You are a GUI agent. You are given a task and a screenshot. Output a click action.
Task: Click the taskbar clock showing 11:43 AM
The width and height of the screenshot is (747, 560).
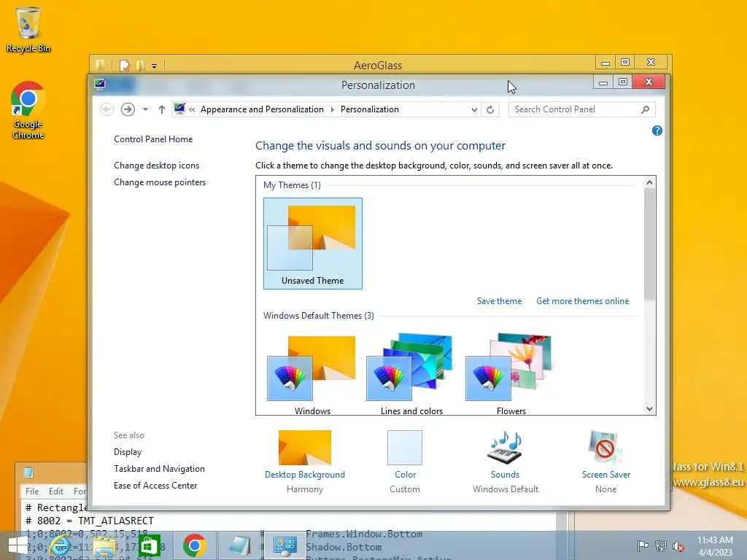715,546
